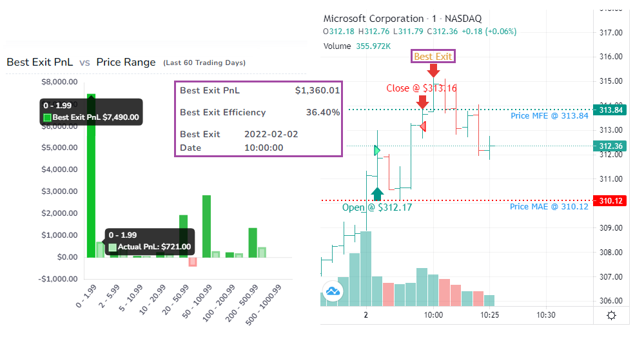Click the Price MFE @ 313.84 line label

(x=549, y=116)
